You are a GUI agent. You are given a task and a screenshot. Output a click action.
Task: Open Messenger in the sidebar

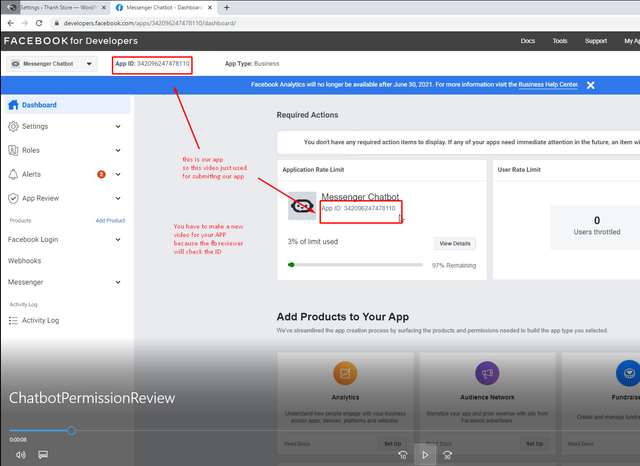pos(25,282)
